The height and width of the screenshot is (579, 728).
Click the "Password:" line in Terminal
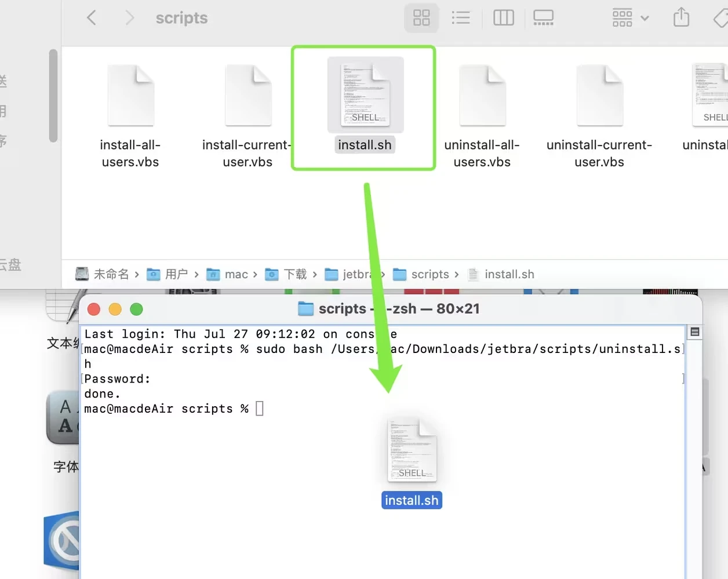pos(118,379)
